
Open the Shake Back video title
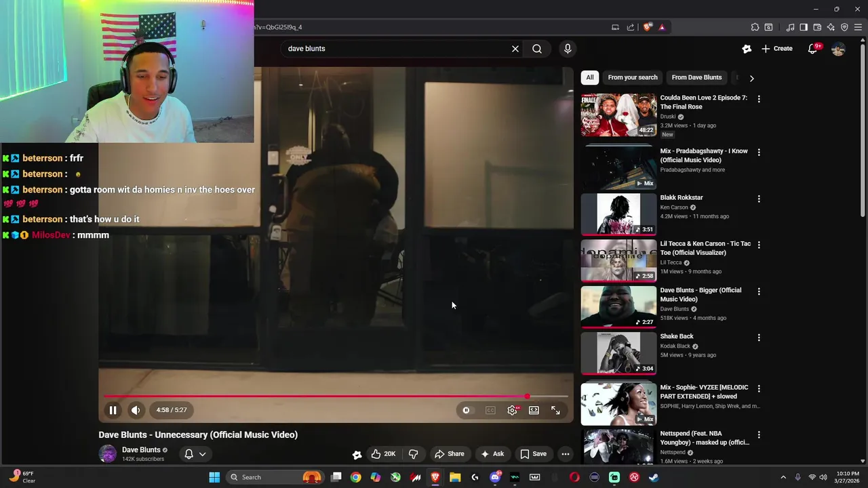(x=677, y=336)
